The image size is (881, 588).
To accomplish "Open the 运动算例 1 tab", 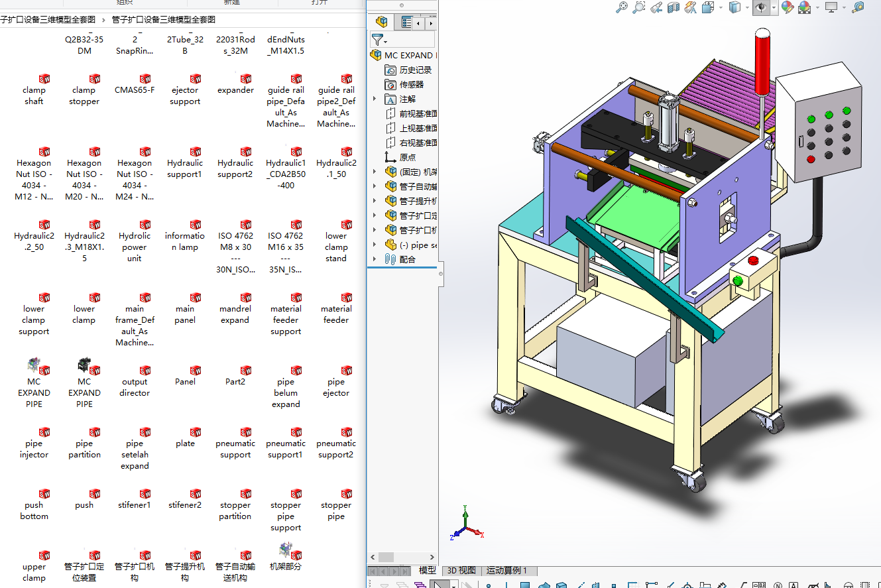I will pyautogui.click(x=507, y=570).
